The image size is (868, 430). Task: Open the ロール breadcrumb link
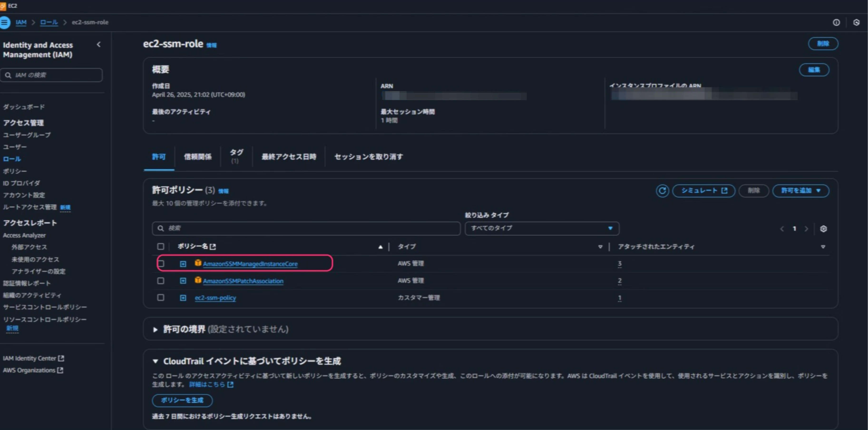49,22
